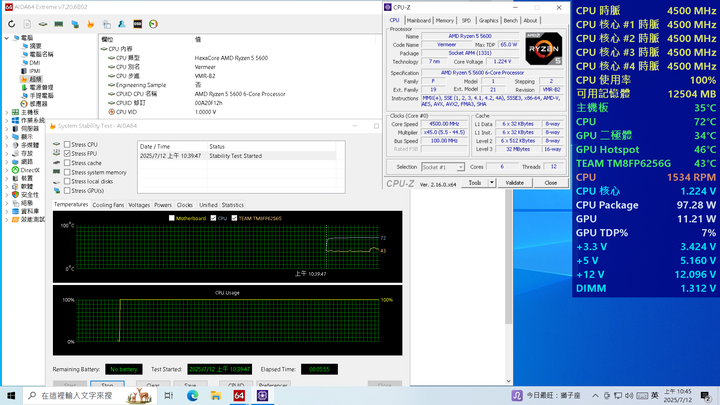The image size is (720, 405).
Task: Open the Graphics tab in CPU-Z
Action: [488, 21]
